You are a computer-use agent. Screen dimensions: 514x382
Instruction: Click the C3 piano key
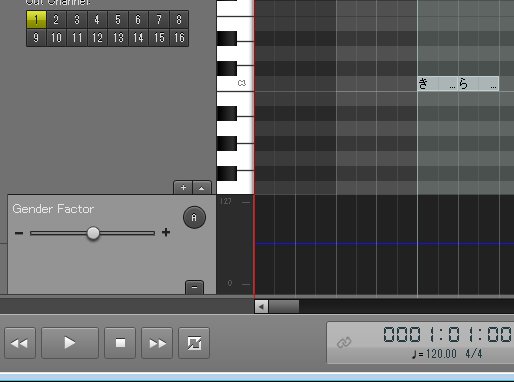coord(235,83)
